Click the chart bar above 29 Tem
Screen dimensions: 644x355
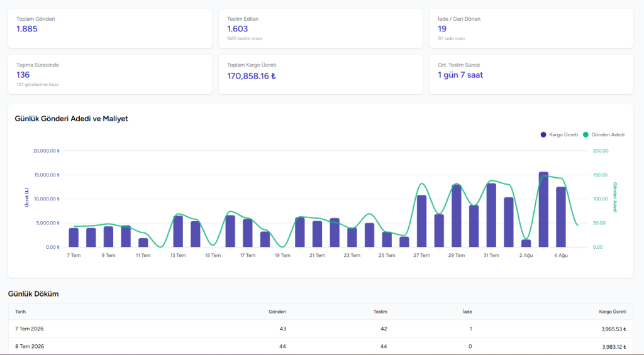(x=457, y=216)
